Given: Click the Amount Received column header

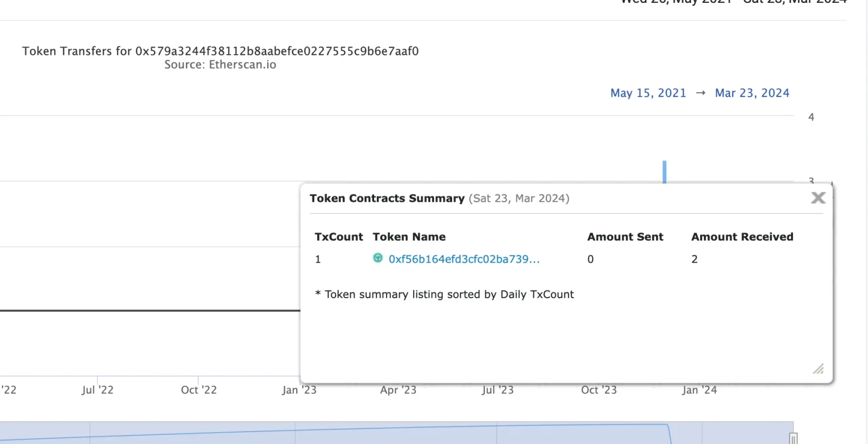Looking at the screenshot, I should coord(742,237).
